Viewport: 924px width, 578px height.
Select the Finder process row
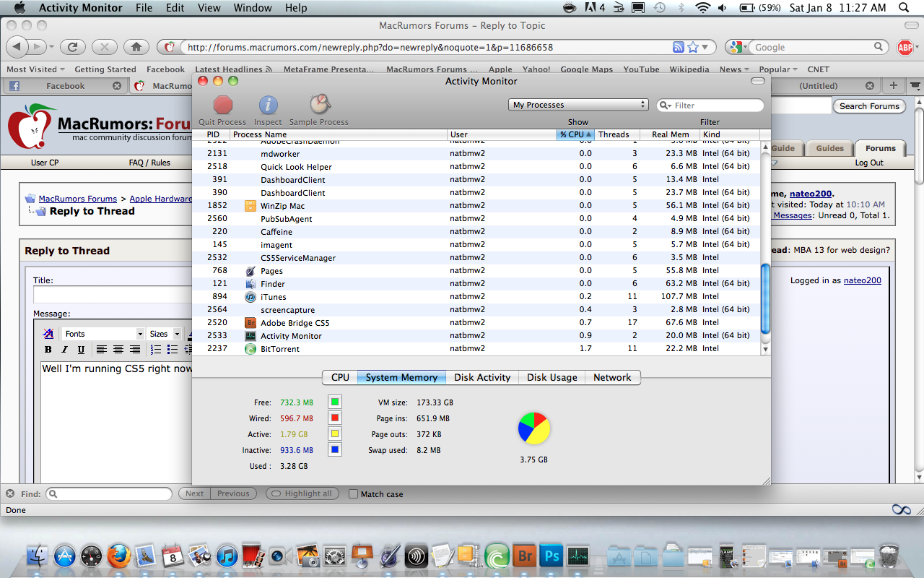click(x=477, y=284)
